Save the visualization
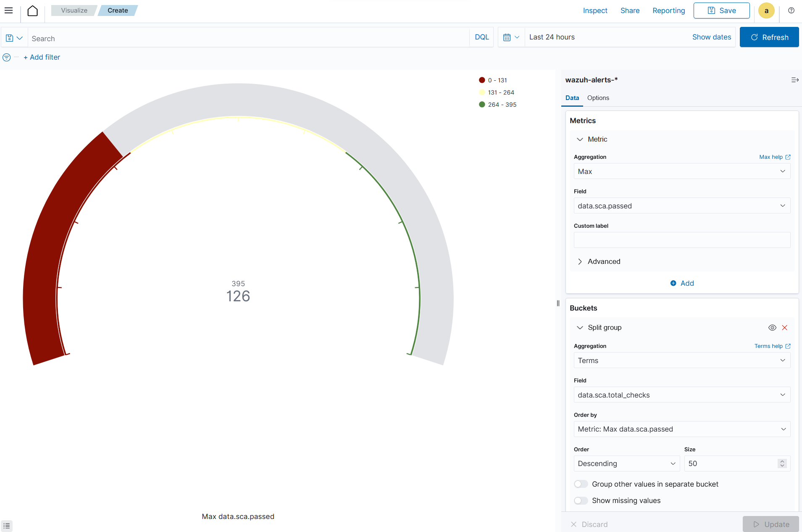 (721, 11)
